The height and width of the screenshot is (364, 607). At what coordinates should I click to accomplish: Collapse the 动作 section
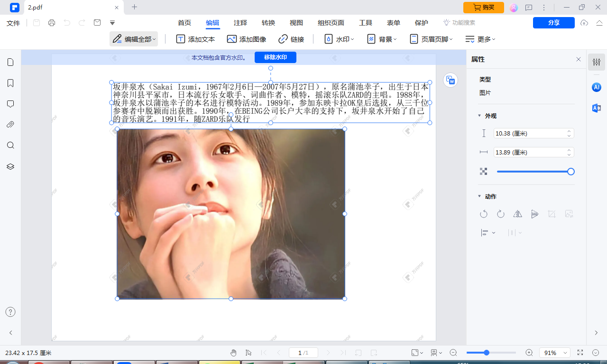pyautogui.click(x=479, y=196)
